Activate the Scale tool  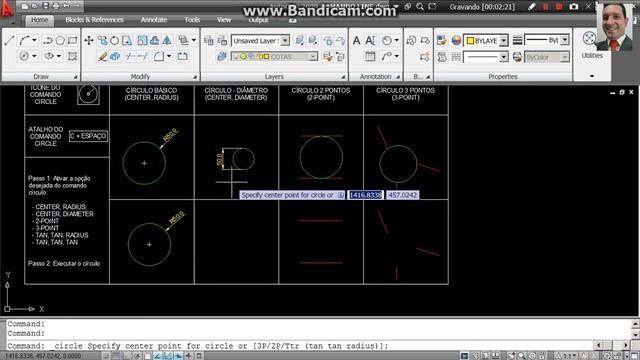pyautogui.click(x=142, y=40)
